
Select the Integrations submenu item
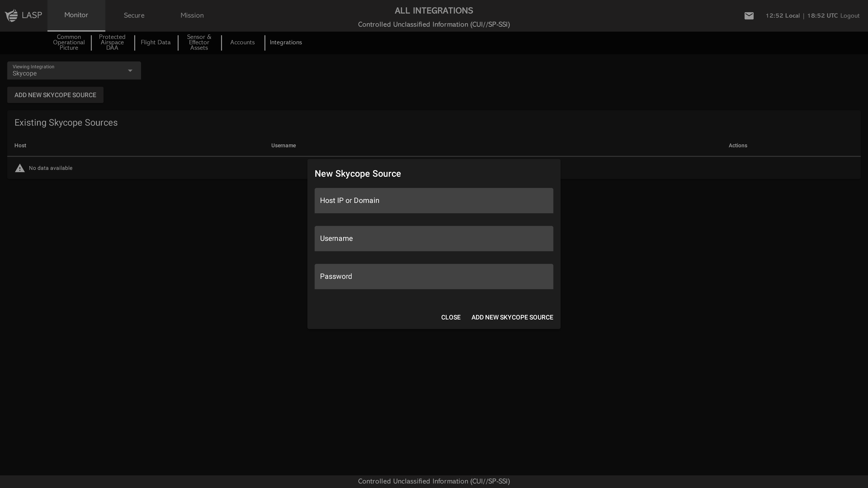click(286, 42)
